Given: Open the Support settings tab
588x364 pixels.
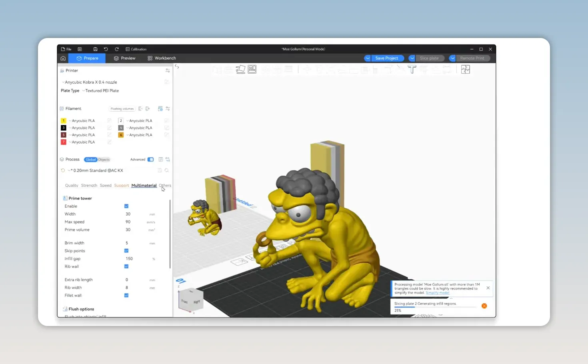Looking at the screenshot, I should click(122, 186).
